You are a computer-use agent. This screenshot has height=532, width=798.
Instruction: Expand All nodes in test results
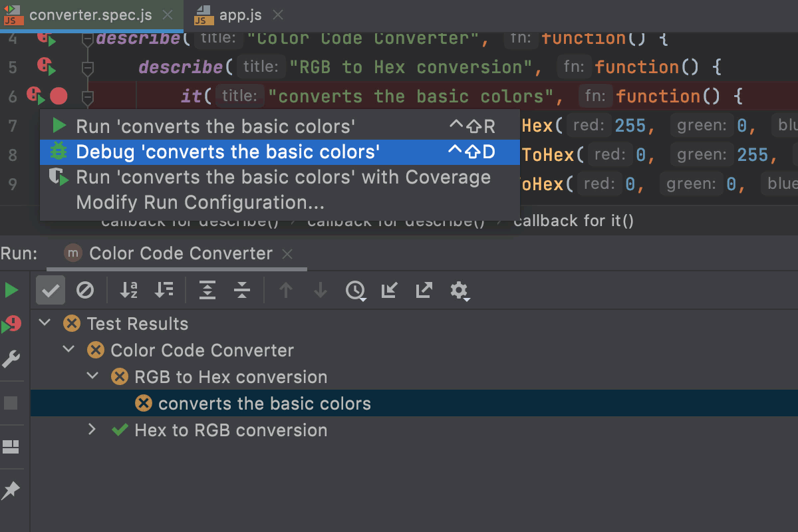pyautogui.click(x=206, y=290)
